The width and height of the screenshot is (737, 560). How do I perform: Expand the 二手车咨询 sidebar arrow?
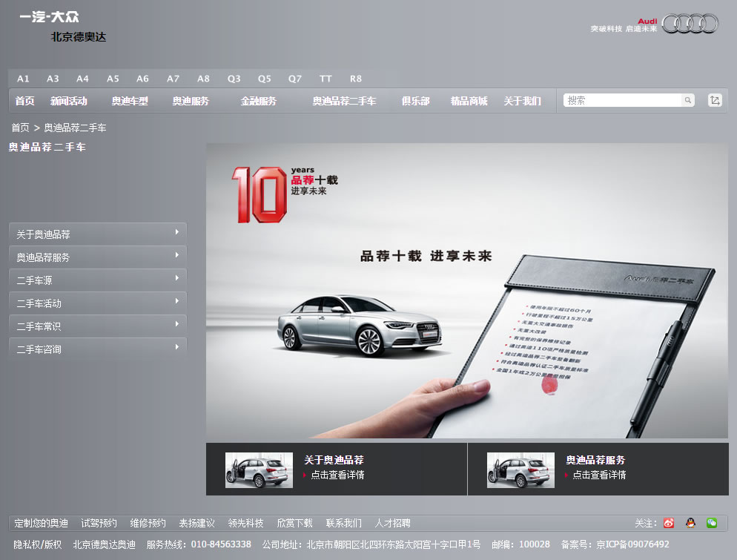point(176,347)
